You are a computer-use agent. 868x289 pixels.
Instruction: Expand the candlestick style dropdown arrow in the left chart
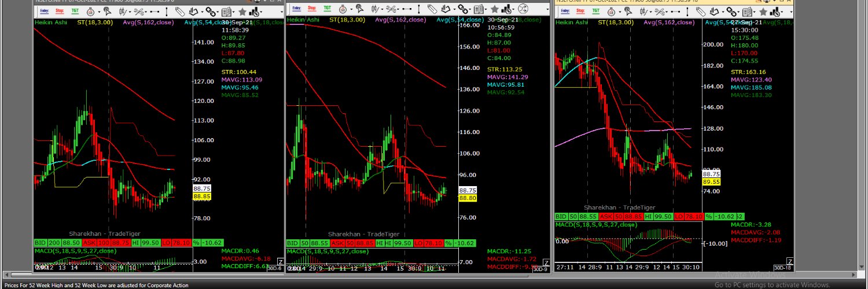point(130,12)
